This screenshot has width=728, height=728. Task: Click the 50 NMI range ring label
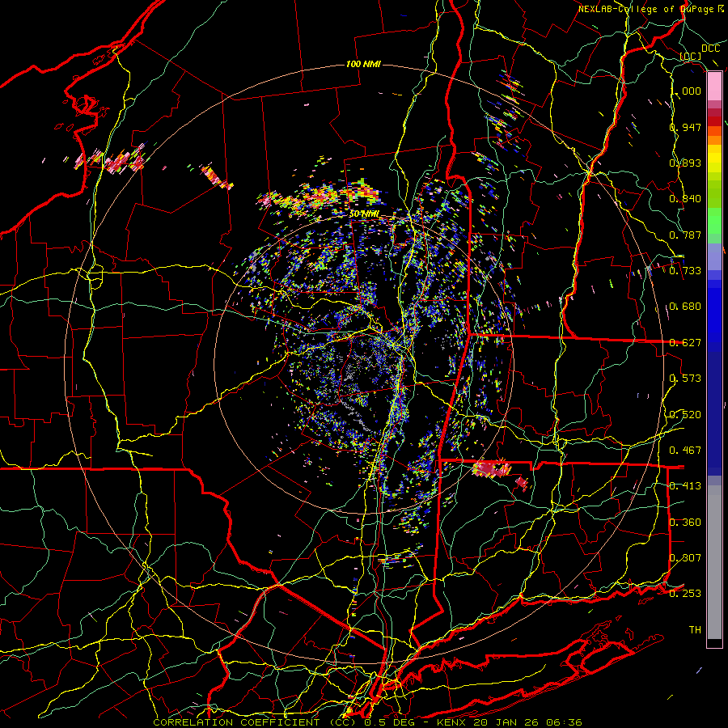(x=364, y=214)
